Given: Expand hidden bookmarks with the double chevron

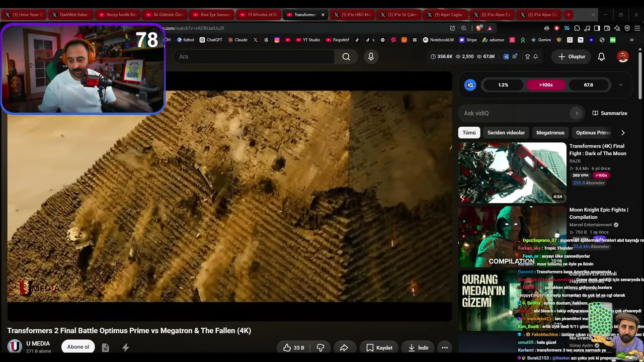Looking at the screenshot, I should [631, 40].
